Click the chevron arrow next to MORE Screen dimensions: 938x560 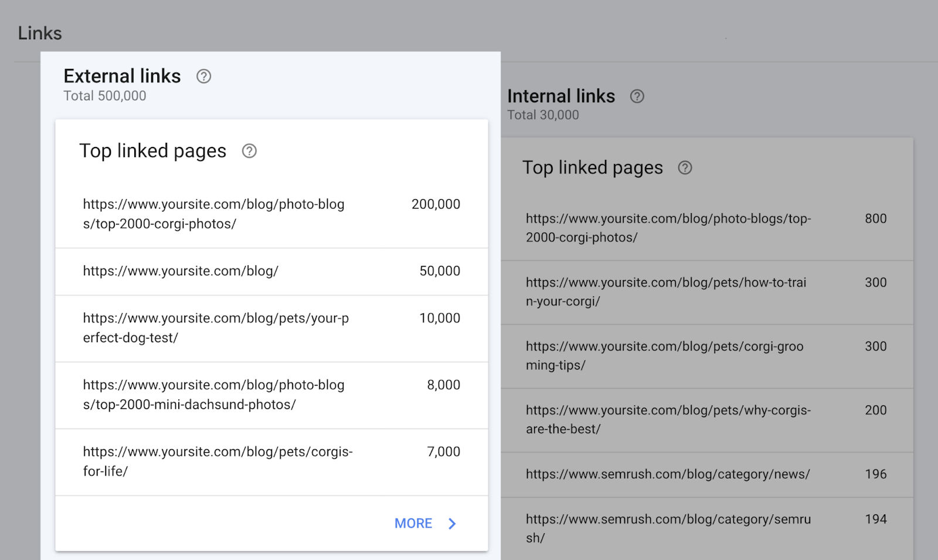click(452, 524)
